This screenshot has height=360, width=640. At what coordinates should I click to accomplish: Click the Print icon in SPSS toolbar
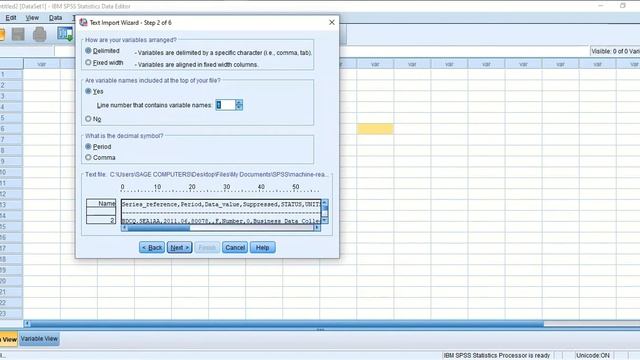(40, 34)
